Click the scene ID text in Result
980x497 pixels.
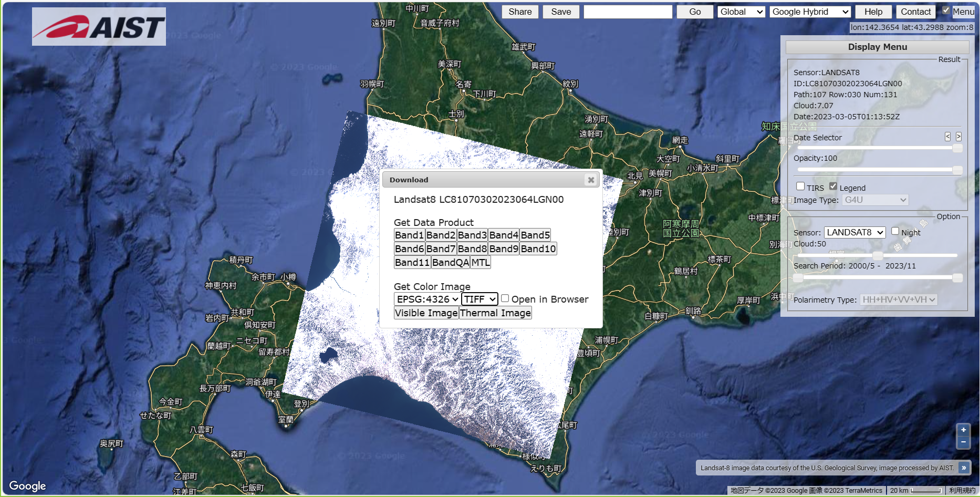(x=848, y=84)
